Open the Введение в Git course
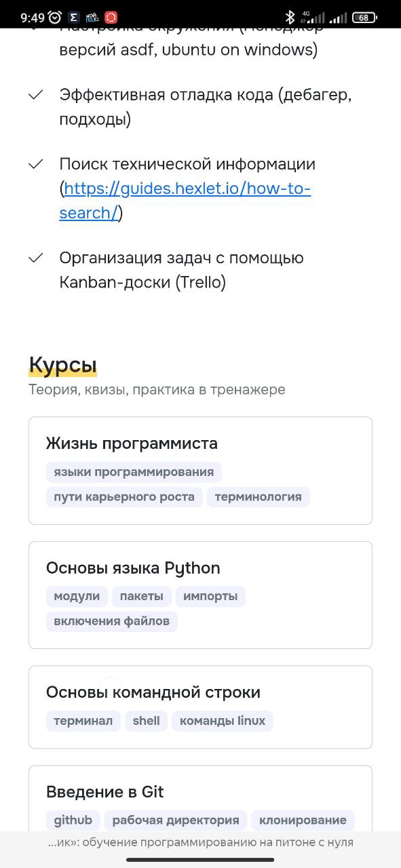 200,799
